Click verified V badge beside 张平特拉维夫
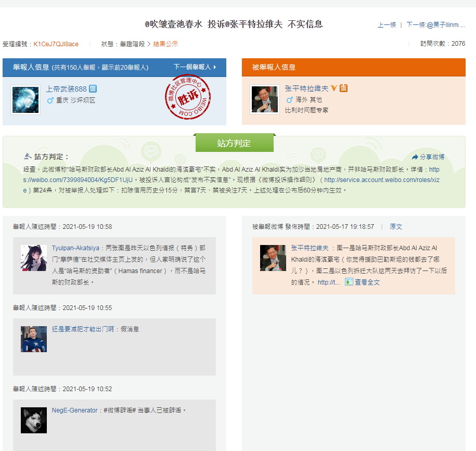 pyautogui.click(x=334, y=88)
